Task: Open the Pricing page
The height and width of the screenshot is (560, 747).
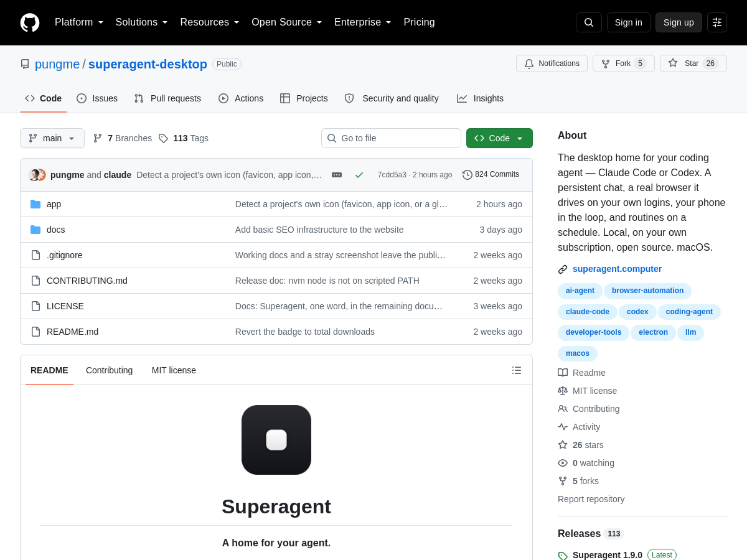Action: [419, 22]
